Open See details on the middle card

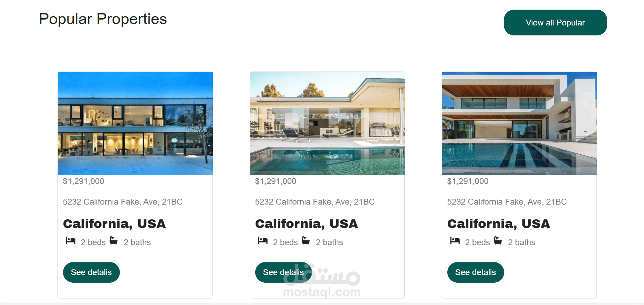click(283, 272)
